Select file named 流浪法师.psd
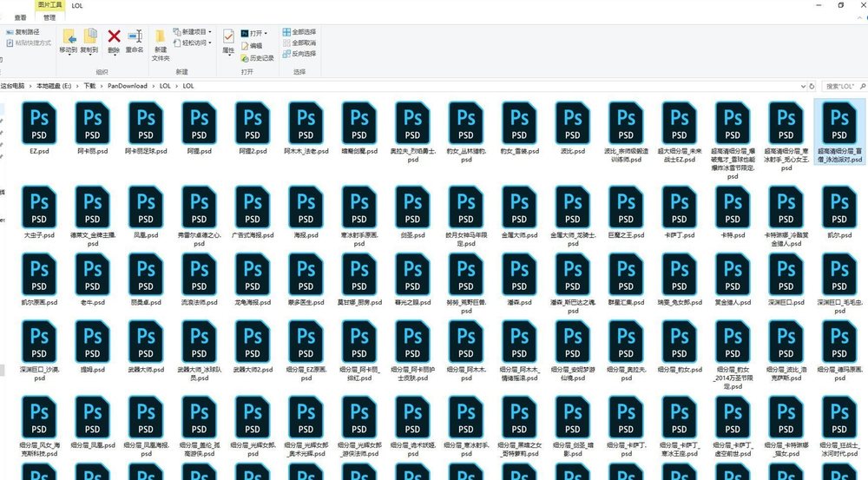 [x=200, y=303]
